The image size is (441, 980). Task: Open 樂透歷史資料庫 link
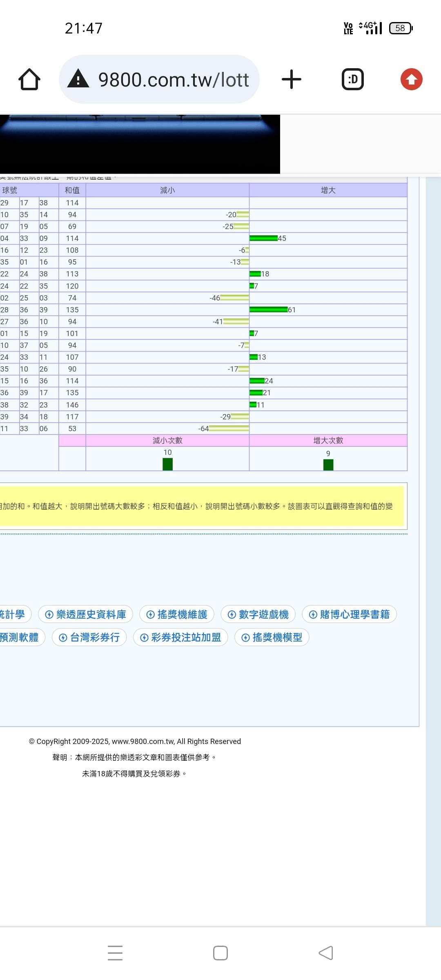(x=86, y=614)
